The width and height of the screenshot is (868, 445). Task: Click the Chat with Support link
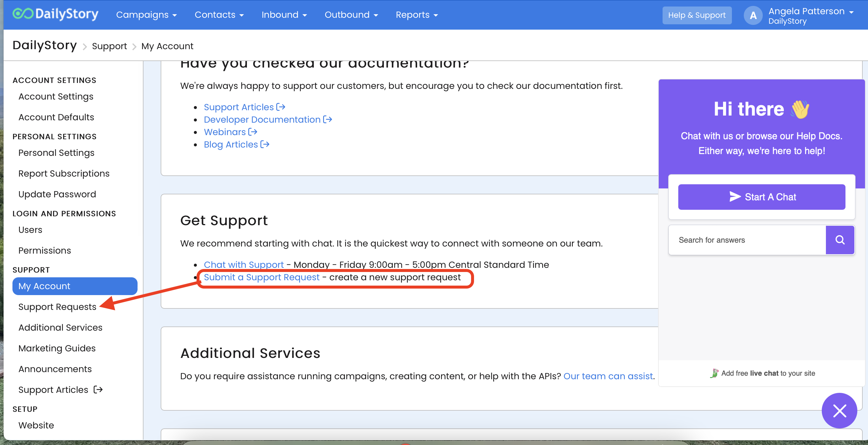pos(244,265)
